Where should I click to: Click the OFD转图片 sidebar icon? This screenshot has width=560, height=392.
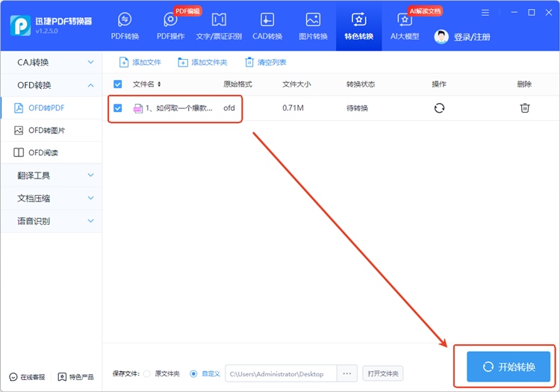point(19,131)
